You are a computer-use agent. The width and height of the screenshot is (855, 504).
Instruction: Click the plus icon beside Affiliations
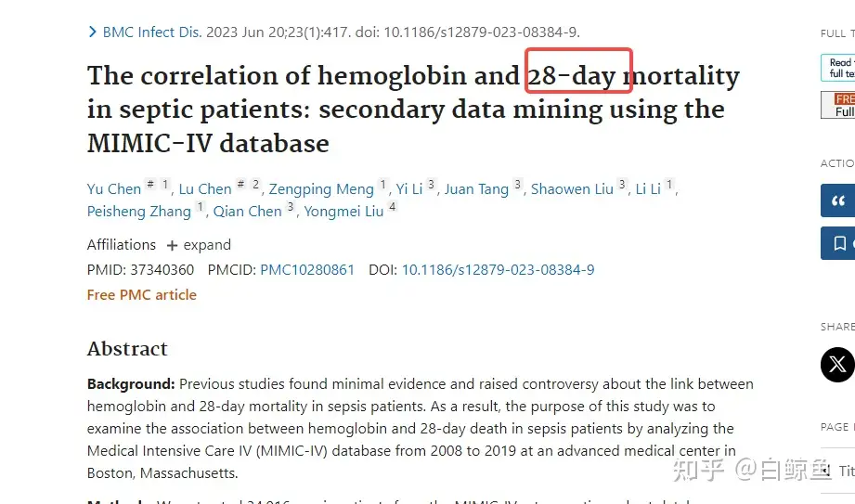coord(172,245)
